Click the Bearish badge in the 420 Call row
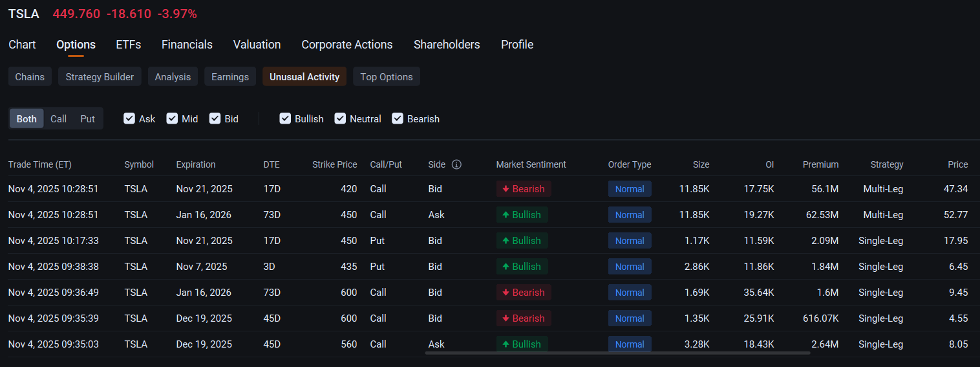 click(x=524, y=189)
